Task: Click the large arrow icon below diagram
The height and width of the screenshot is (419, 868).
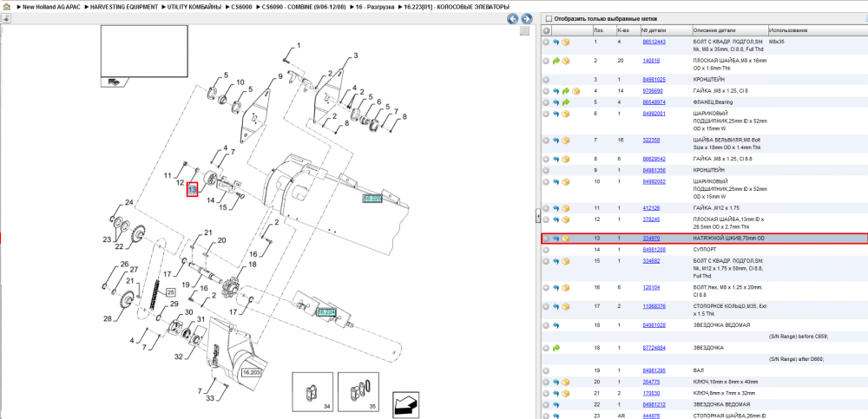Action: [407, 404]
